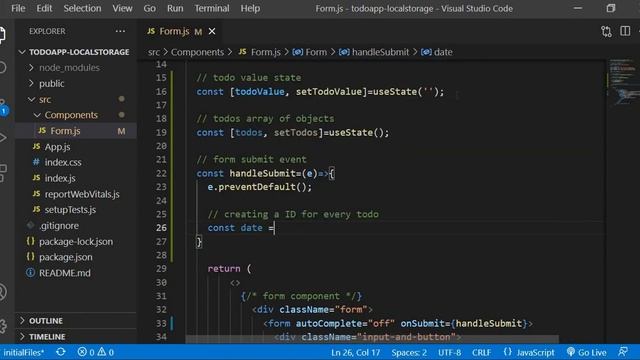Collapse the TODOAPP-LOCALSTORAGE root folder
The width and height of the screenshot is (640, 360).
(x=75, y=52)
